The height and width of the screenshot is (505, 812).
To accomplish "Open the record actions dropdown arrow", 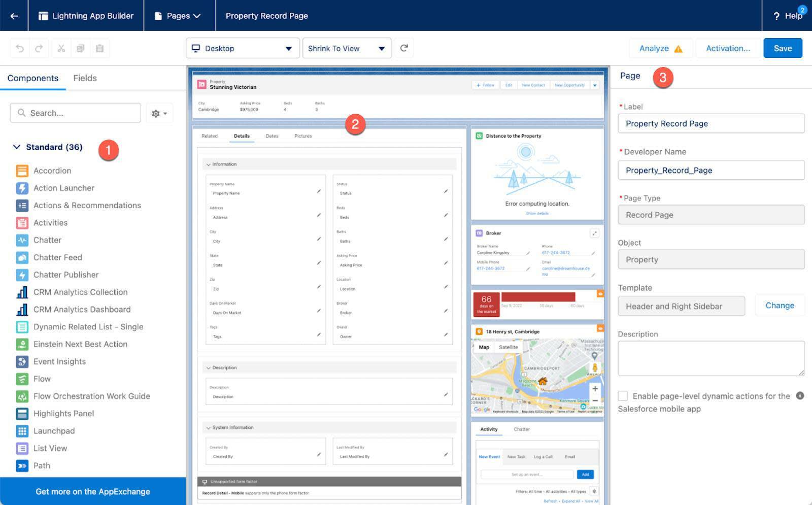I will tap(595, 85).
